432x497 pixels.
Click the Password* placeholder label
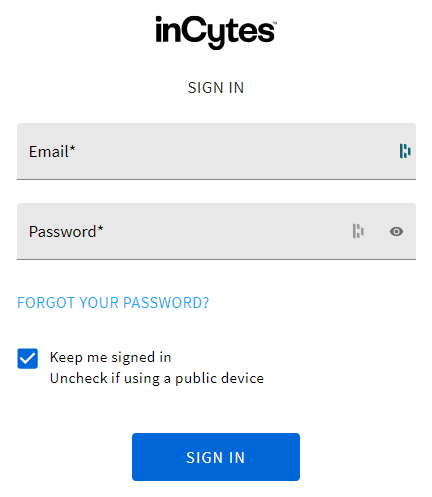pos(66,232)
